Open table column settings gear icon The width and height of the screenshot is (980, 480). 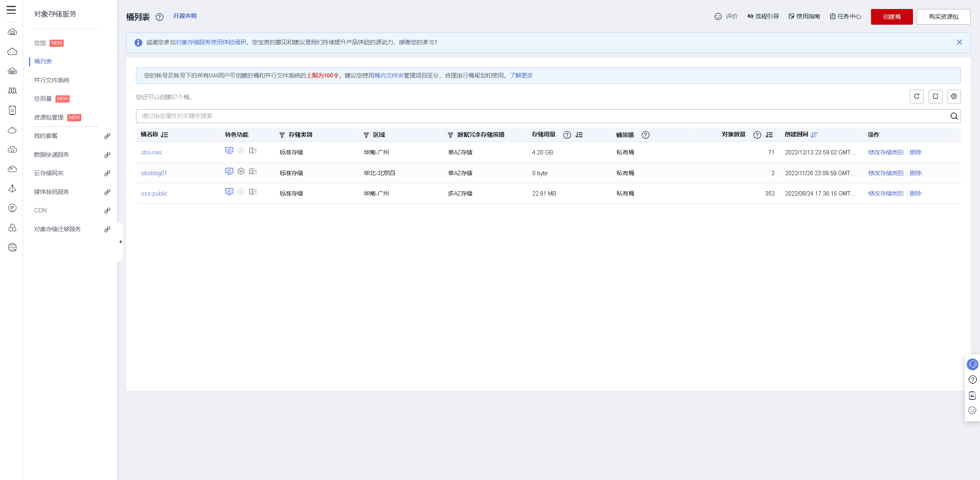[x=954, y=96]
